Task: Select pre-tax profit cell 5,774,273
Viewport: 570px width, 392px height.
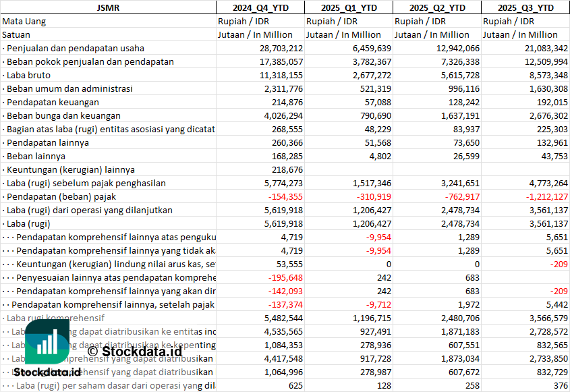Action: (283, 183)
